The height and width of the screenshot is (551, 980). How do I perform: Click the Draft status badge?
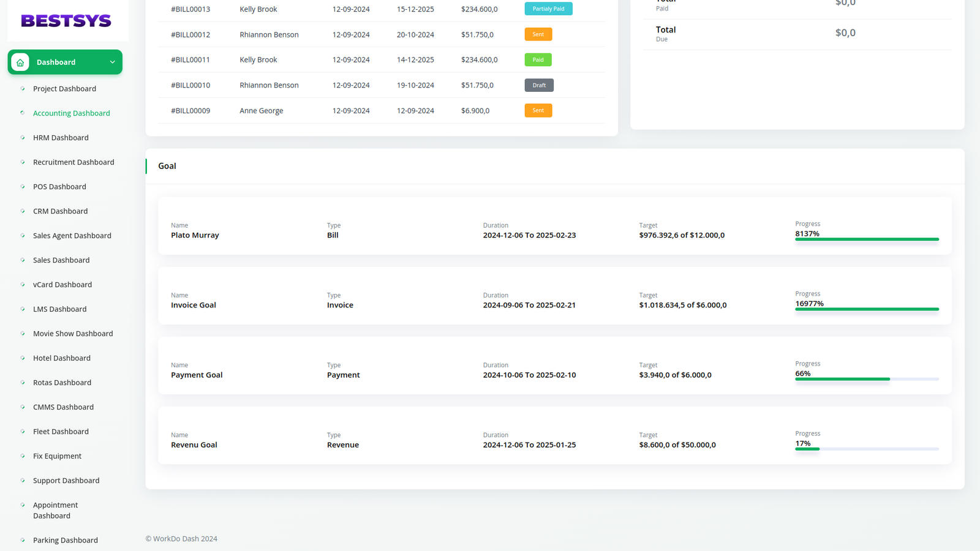(x=539, y=85)
